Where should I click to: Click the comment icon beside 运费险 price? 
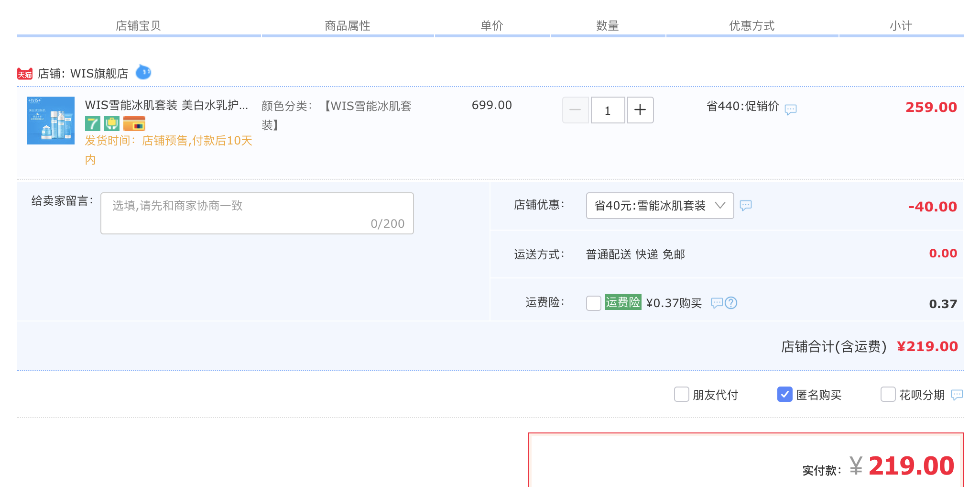point(717,303)
